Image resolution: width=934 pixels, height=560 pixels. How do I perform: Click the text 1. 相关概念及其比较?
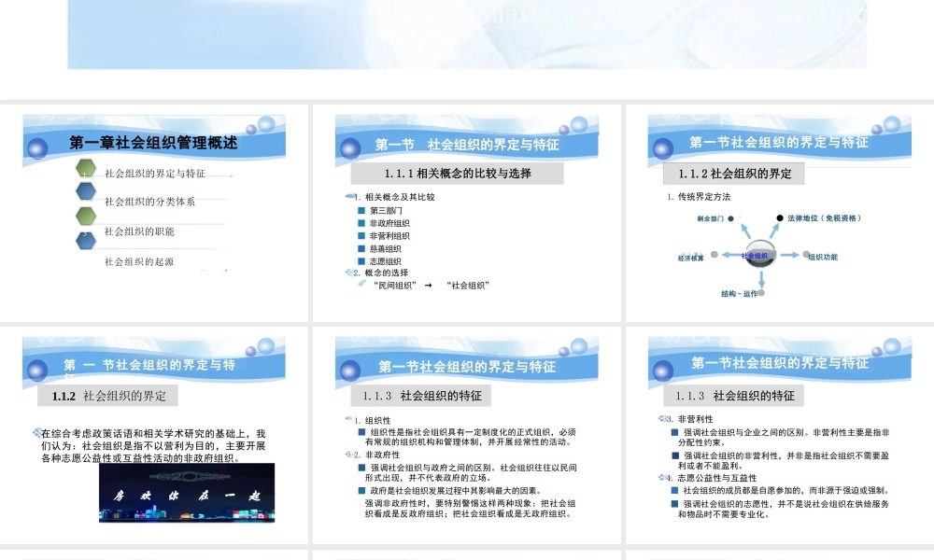(394, 197)
